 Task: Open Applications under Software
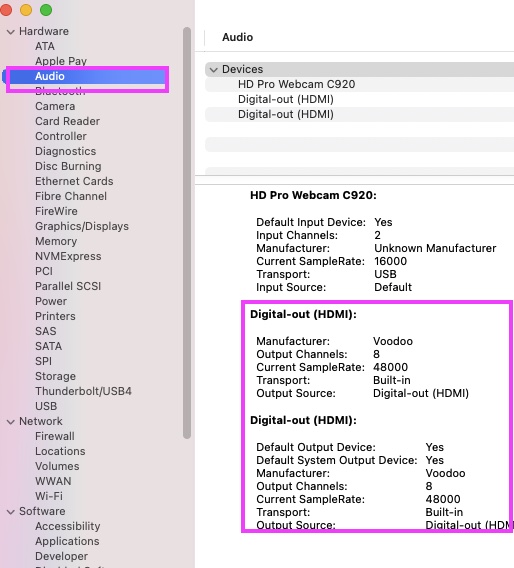pyautogui.click(x=67, y=541)
